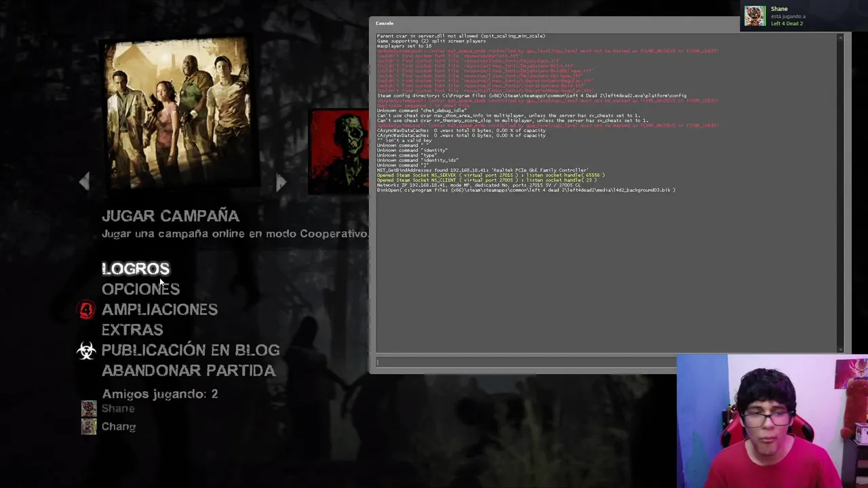The image size is (868, 488).
Task: Select friend name Chang
Action: pos(119,426)
